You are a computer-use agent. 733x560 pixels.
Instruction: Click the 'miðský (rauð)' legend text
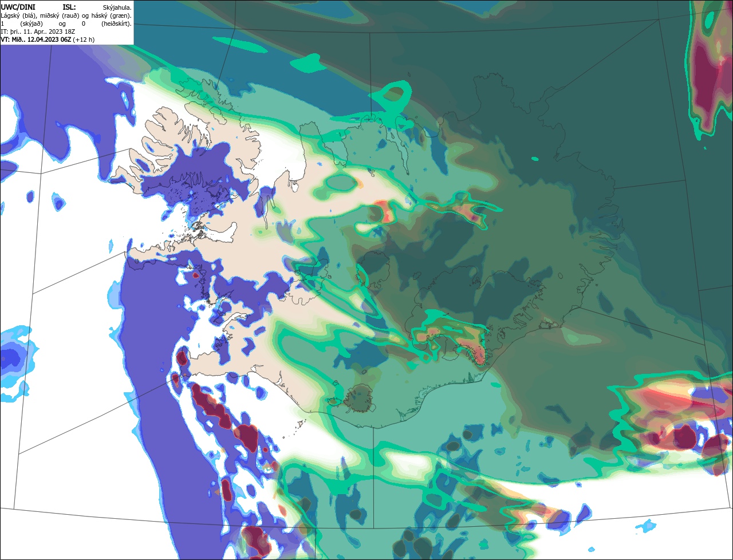[60, 16]
